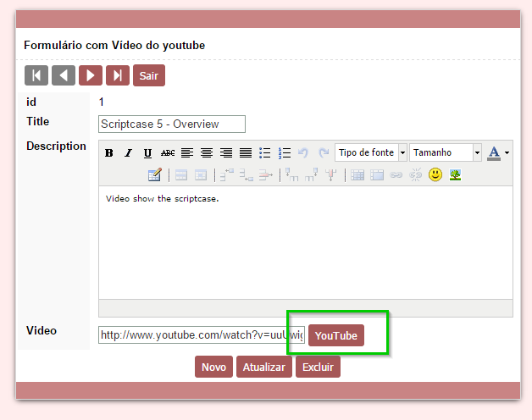The height and width of the screenshot is (420, 532).
Task: Toggle underline formatting
Action: coord(147,153)
